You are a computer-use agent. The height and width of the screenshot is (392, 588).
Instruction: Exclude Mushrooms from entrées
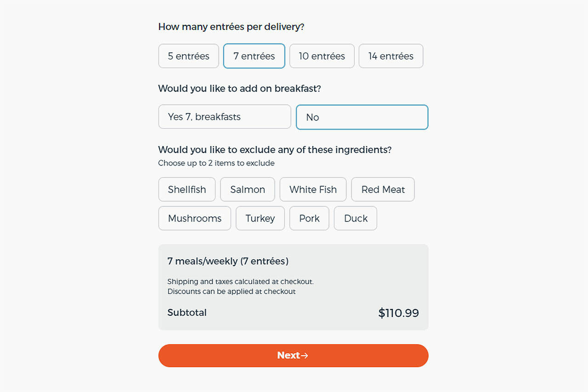[x=195, y=218]
